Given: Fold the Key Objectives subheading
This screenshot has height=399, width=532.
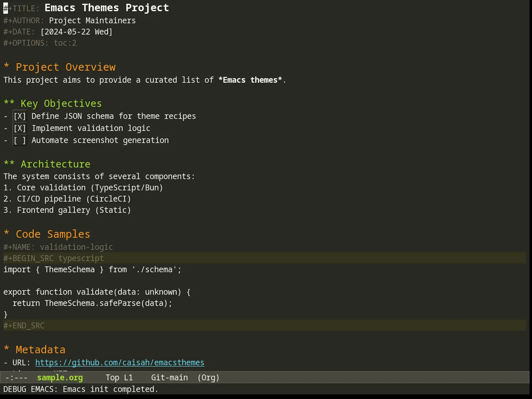Looking at the screenshot, I should click(x=53, y=103).
